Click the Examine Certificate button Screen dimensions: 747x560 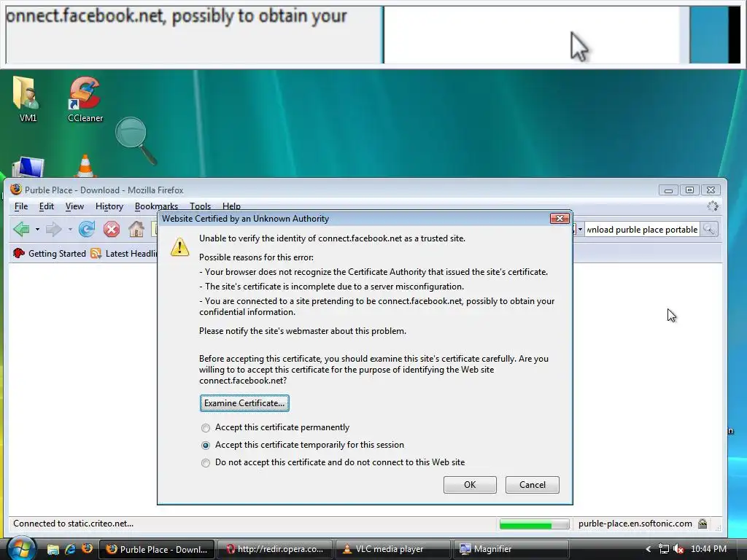click(244, 402)
